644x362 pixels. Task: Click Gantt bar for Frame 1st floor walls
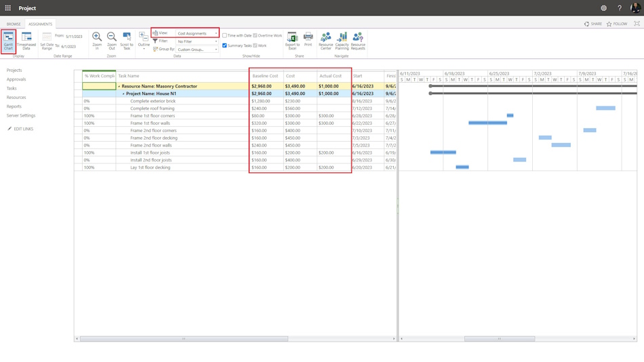click(x=487, y=123)
